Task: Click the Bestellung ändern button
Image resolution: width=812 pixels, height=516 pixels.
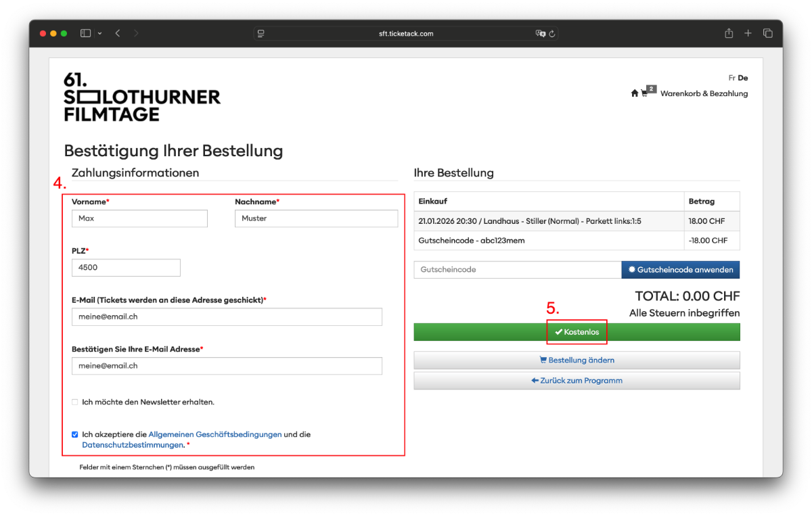Action: pos(577,360)
